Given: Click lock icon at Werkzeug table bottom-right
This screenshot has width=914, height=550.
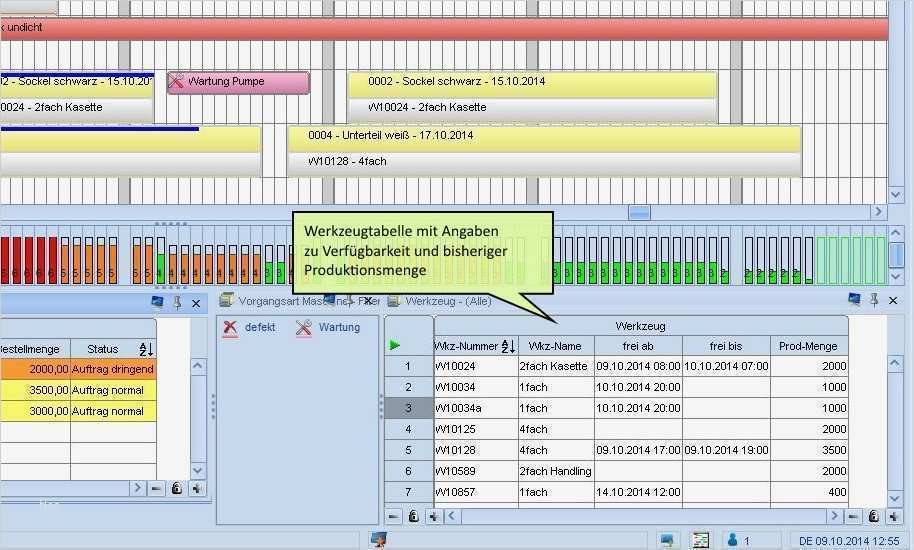Looking at the screenshot, I should [873, 516].
